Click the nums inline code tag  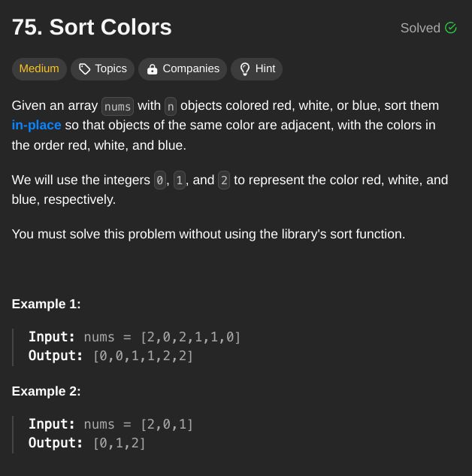point(117,106)
